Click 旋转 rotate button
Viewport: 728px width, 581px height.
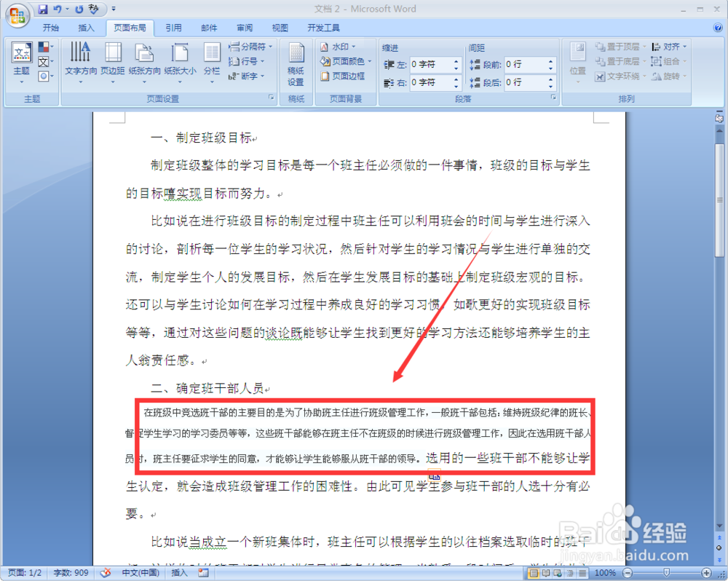(669, 76)
